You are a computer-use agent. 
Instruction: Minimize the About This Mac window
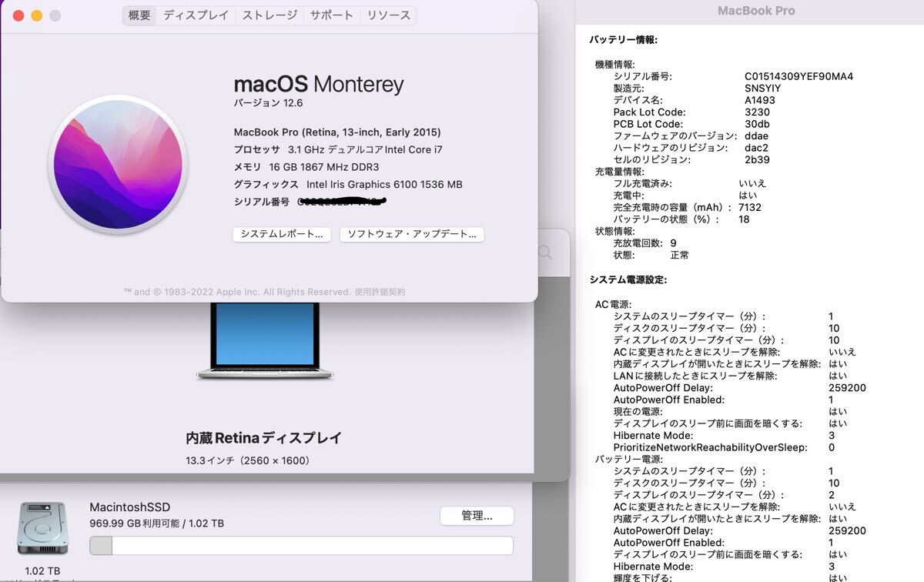(36, 15)
